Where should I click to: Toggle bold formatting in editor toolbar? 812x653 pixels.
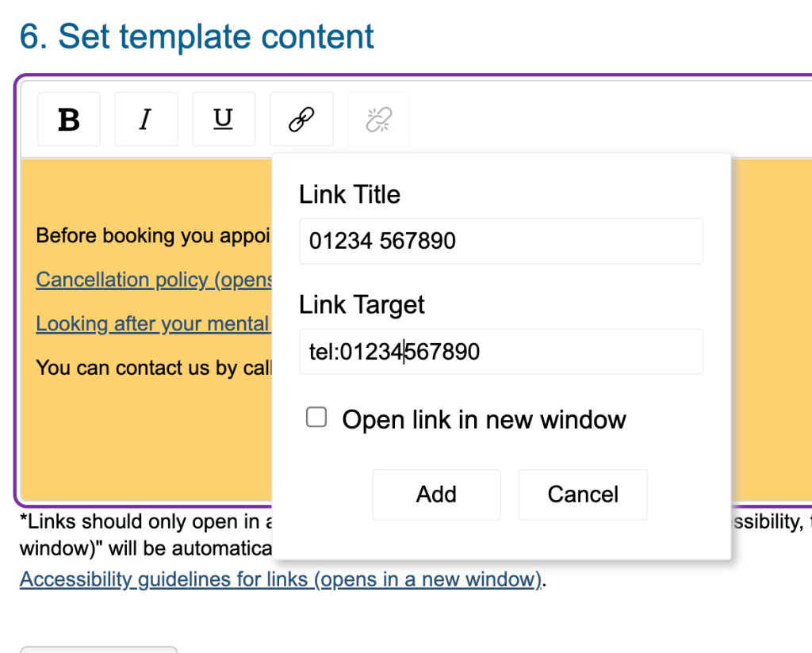point(69,120)
